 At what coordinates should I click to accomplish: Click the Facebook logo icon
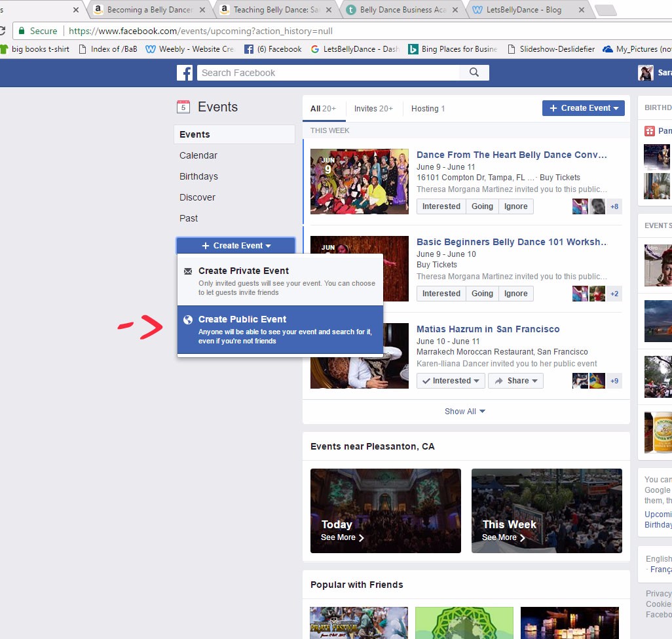point(185,73)
